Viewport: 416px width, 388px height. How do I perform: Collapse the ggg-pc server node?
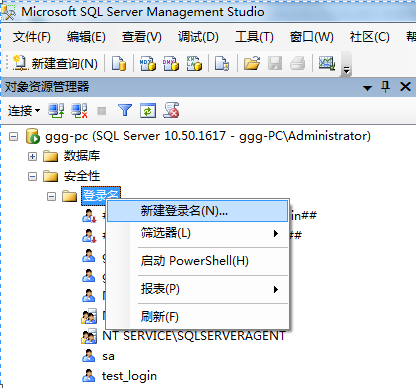tap(13, 136)
